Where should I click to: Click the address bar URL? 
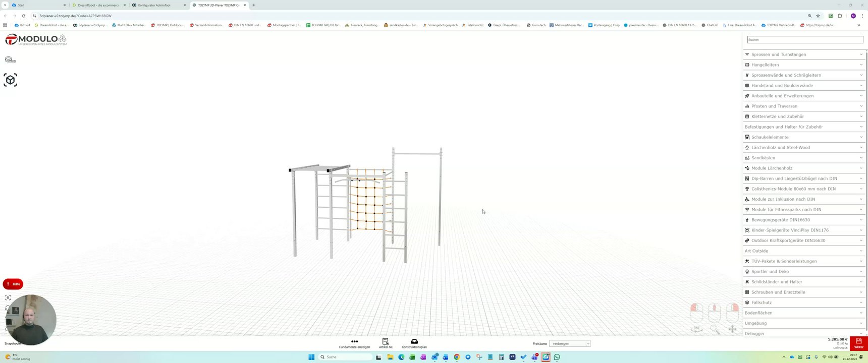tap(76, 16)
